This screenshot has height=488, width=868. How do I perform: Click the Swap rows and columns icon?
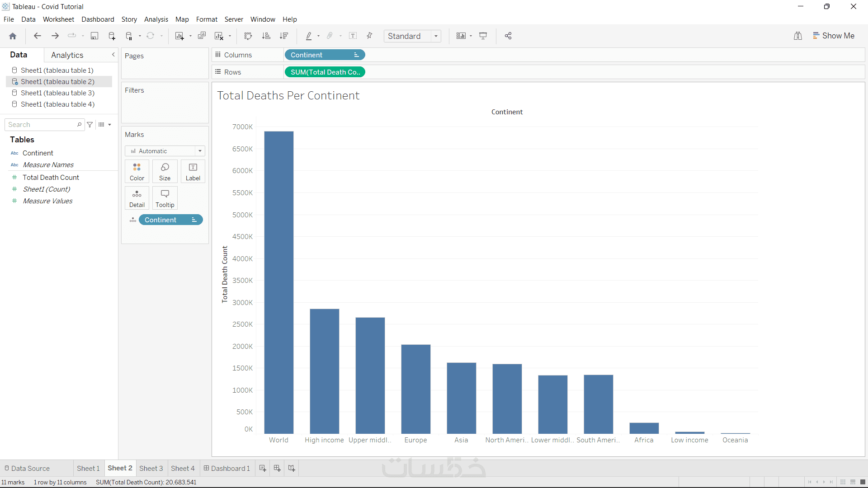click(248, 36)
